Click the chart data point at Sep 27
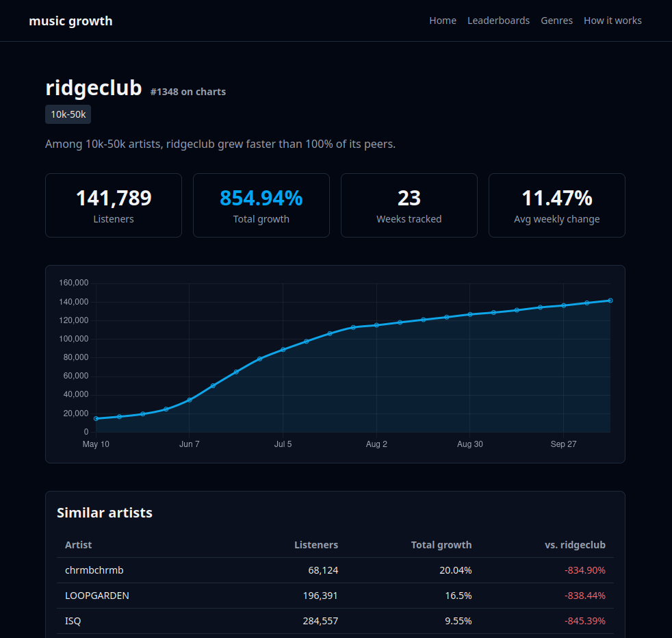The width and height of the screenshot is (672, 638). [564, 306]
